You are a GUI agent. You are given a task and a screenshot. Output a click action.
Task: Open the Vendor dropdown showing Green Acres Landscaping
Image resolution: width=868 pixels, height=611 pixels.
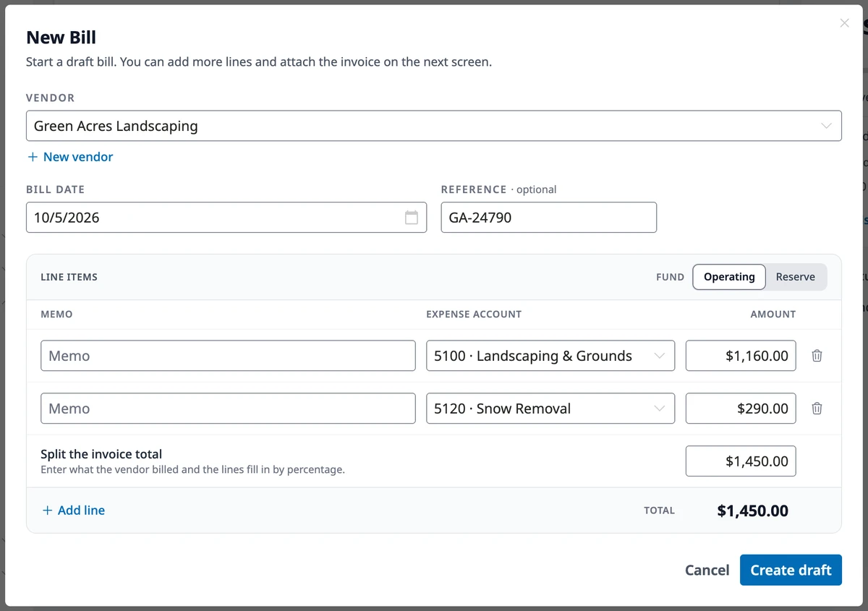tap(434, 126)
